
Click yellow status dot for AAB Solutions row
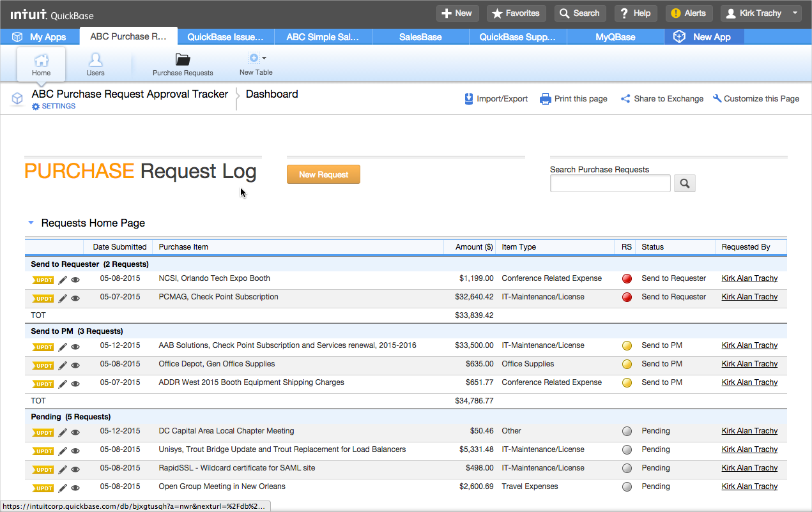[x=627, y=346]
